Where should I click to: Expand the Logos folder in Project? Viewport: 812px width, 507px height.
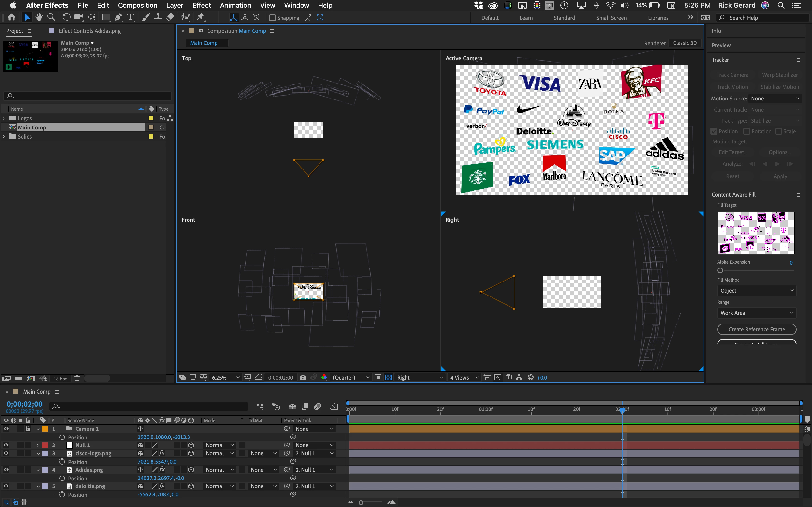[x=4, y=118]
